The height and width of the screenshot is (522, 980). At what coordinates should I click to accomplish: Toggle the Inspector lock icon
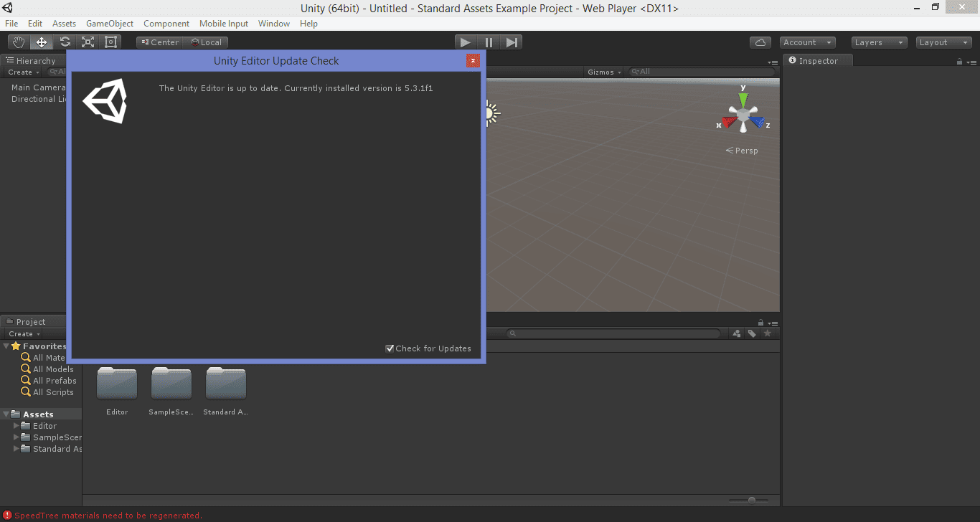tap(959, 62)
